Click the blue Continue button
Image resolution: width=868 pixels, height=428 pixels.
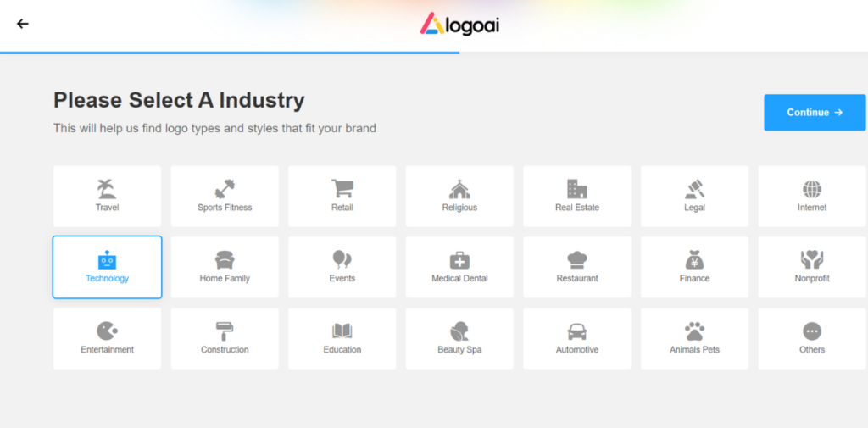tap(815, 113)
